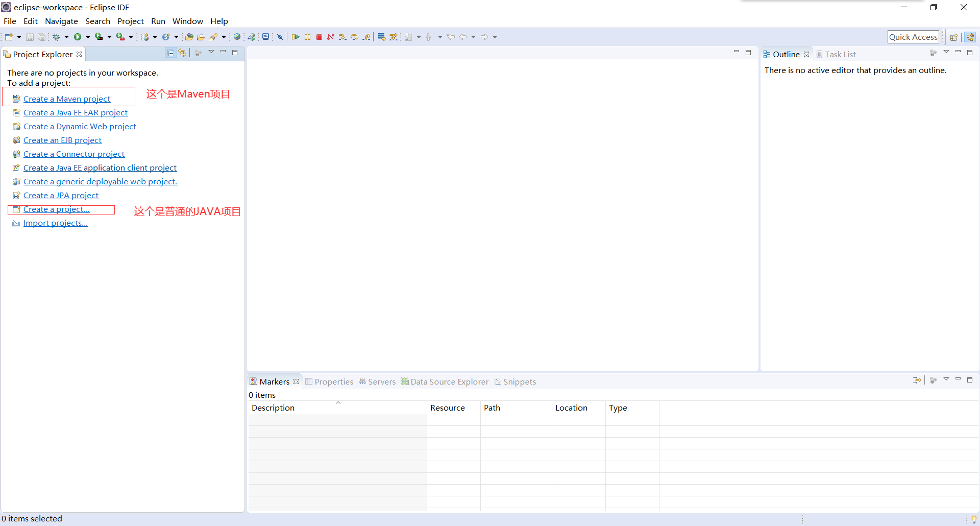Switch to the Data Source Explorer tab
The image size is (980, 526).
[x=445, y=381]
